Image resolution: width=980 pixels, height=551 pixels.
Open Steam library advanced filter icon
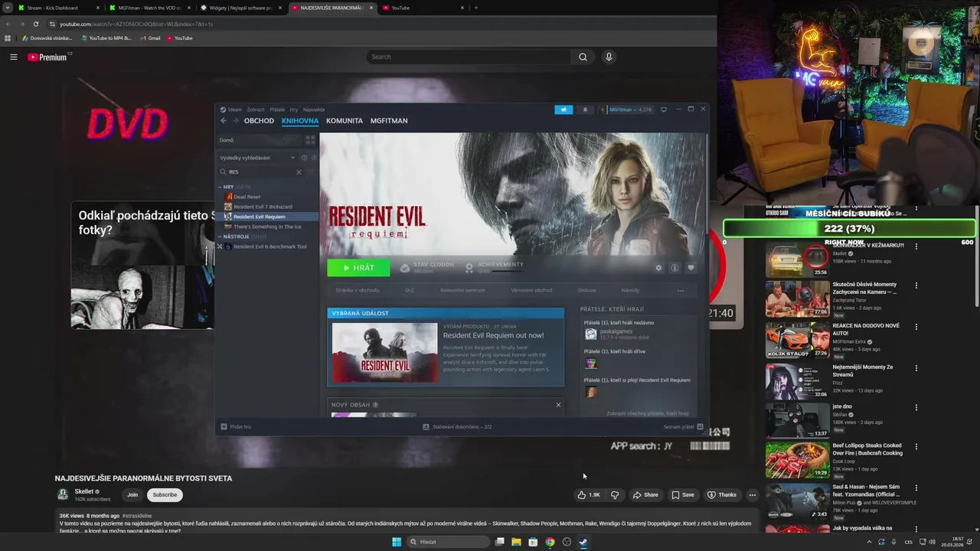point(310,172)
